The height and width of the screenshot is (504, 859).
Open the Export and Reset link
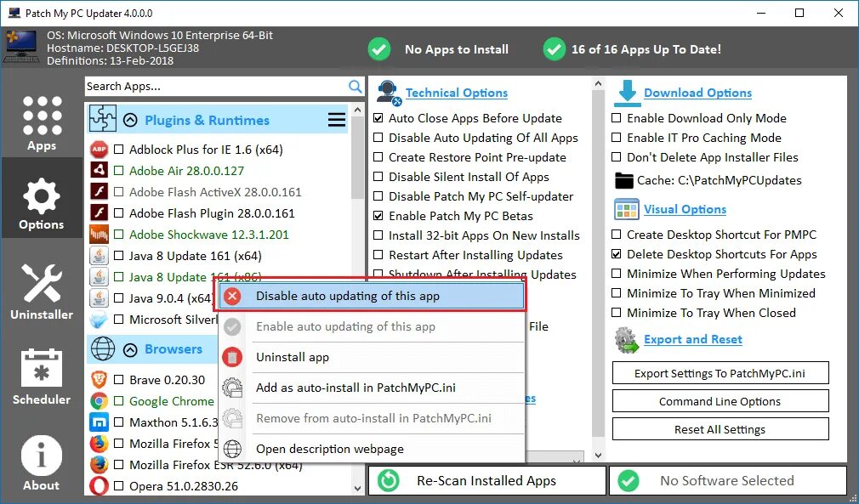(x=693, y=339)
